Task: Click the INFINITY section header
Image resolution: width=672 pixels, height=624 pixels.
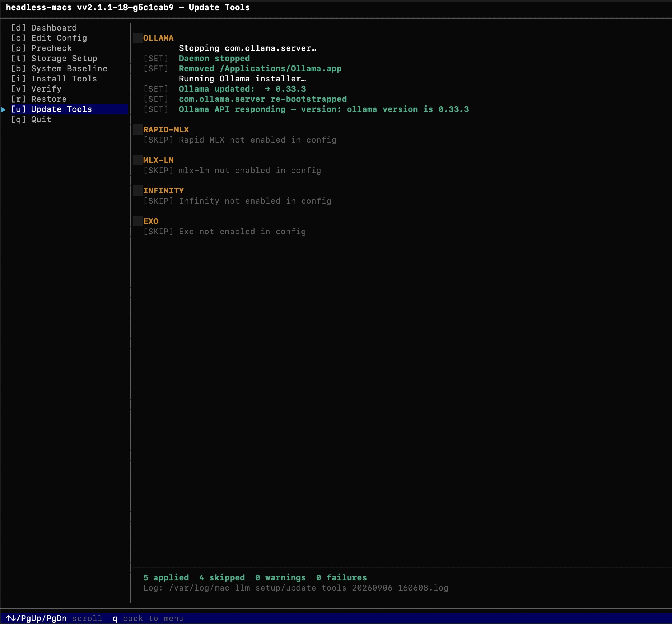Action: (163, 191)
